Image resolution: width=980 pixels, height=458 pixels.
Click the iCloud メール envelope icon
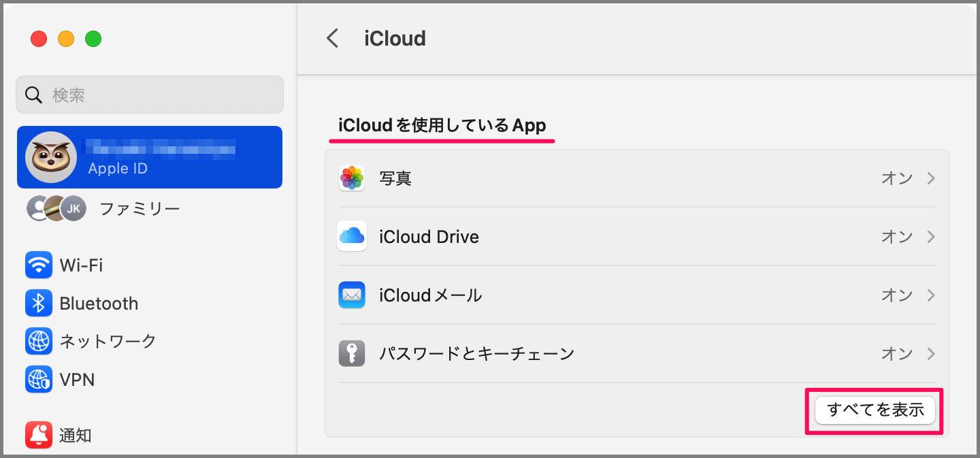pyautogui.click(x=352, y=295)
